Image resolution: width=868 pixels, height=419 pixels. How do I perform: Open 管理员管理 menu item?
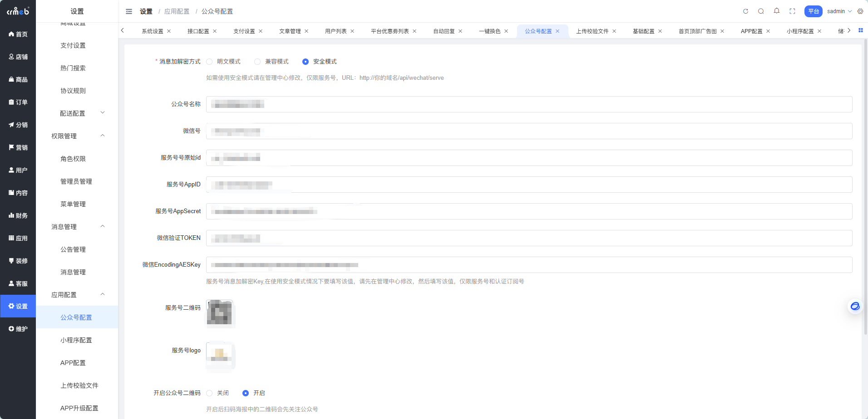click(x=77, y=181)
